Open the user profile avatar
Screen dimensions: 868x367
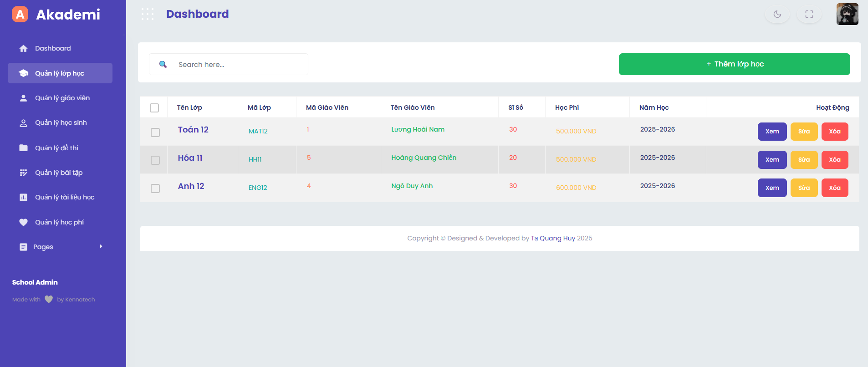click(847, 14)
